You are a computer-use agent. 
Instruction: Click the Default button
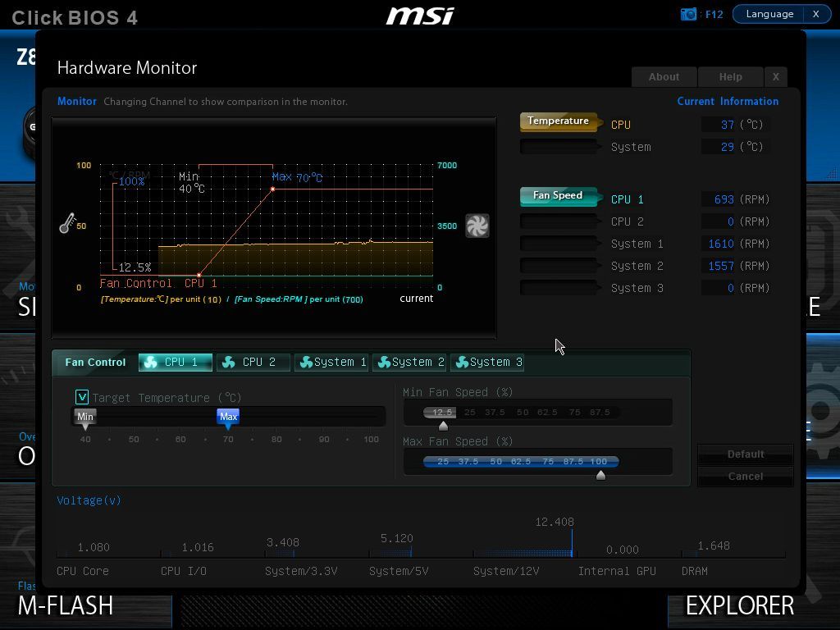click(745, 454)
